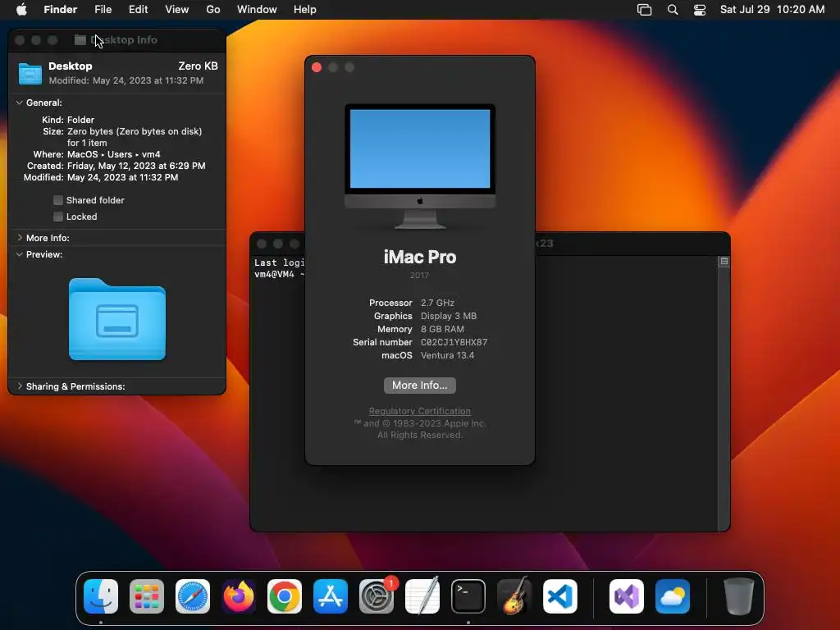The image size is (840, 630).
Task: Open the File menu
Action: coord(103,10)
